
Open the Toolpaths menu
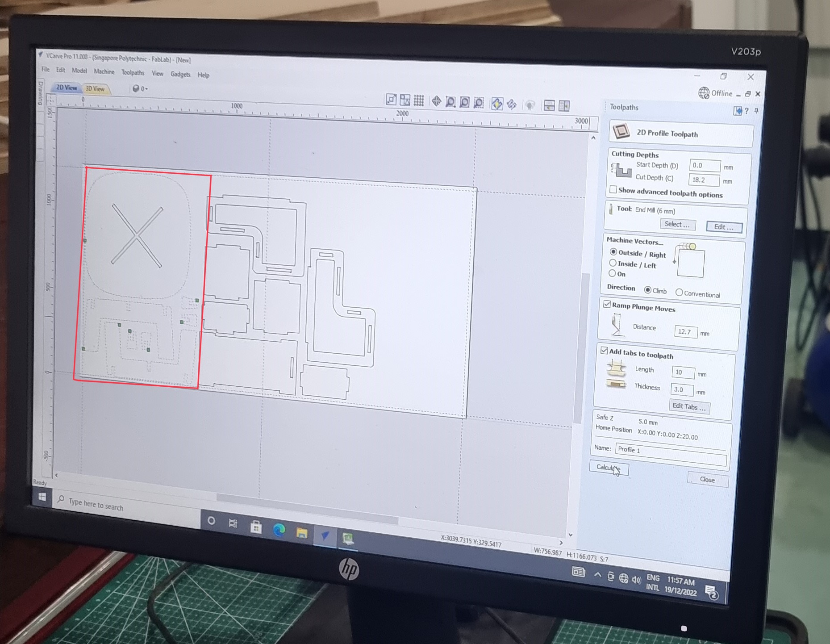[133, 72]
